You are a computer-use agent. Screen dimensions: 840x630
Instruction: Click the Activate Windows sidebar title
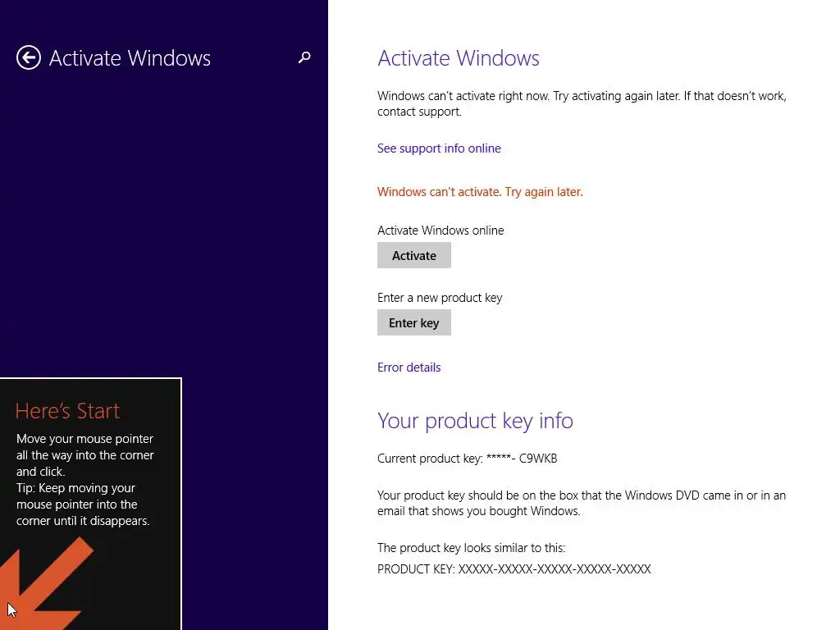[x=130, y=58]
